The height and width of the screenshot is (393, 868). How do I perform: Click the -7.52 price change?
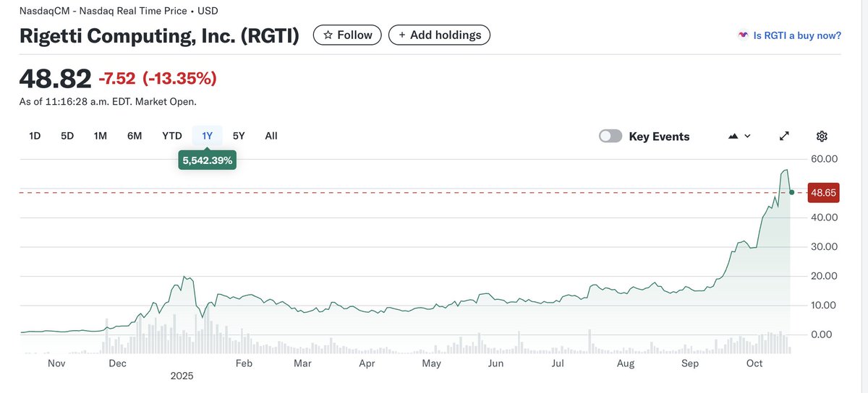tap(116, 79)
